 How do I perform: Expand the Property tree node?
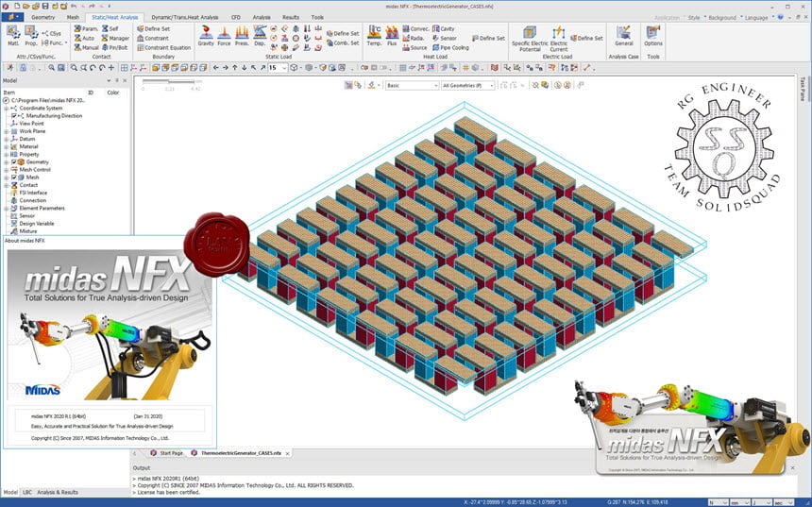(x=7, y=154)
